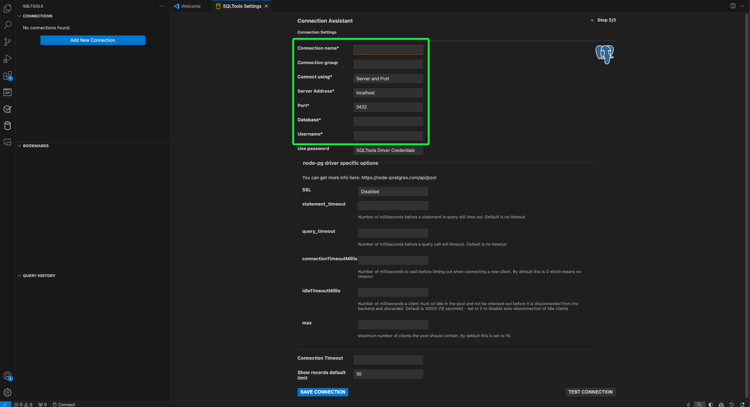Click the split editor layout icon

click(x=732, y=6)
